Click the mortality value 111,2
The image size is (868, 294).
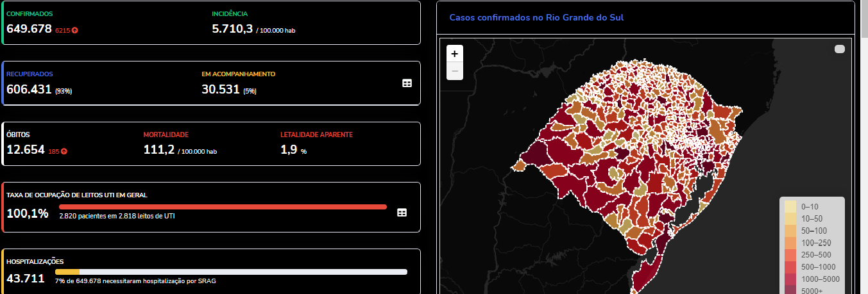(x=159, y=150)
